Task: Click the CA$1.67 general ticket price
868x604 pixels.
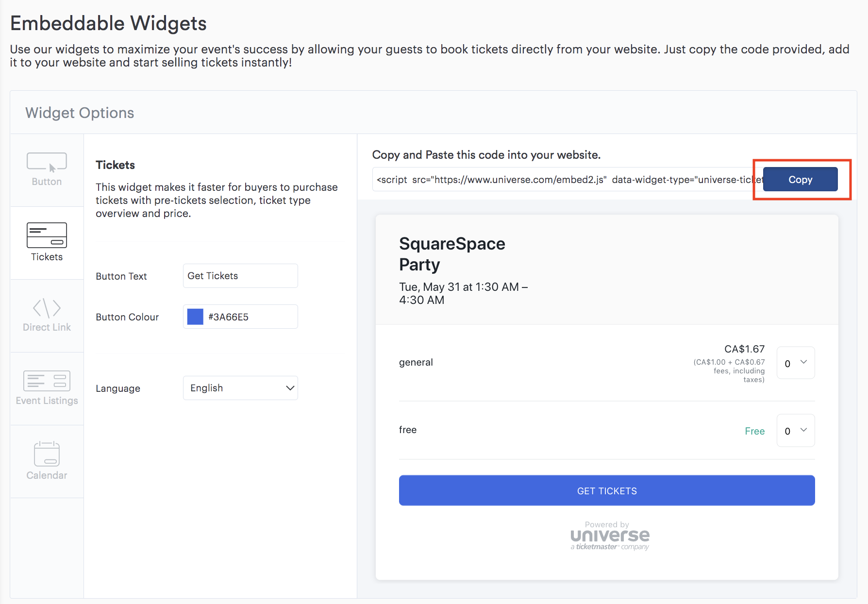Action: tap(744, 349)
